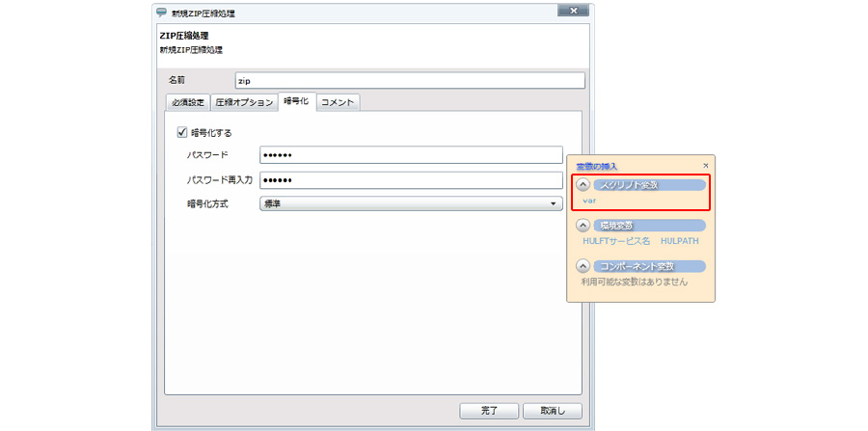
Task: Open the 暗号化方式 dropdown
Action: pyautogui.click(x=411, y=203)
